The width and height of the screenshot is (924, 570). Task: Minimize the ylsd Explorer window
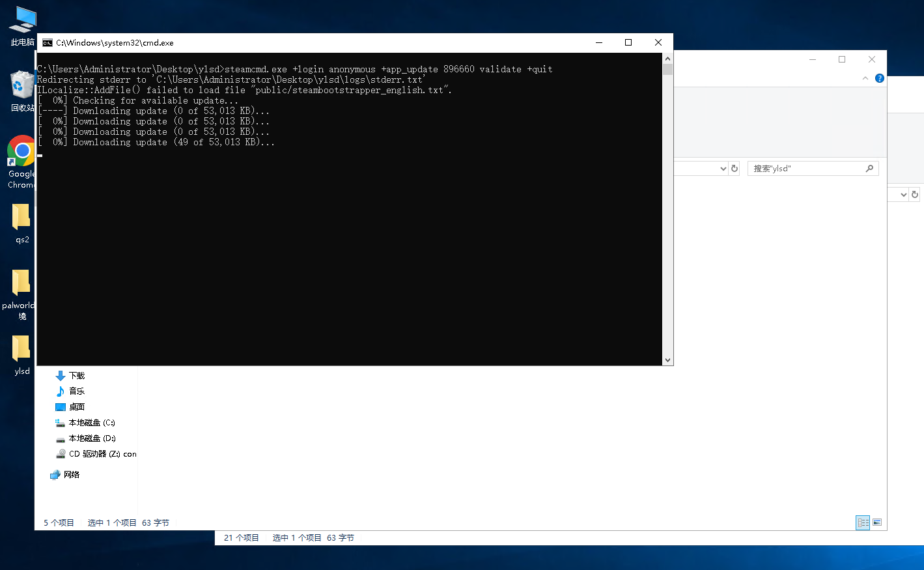click(813, 59)
